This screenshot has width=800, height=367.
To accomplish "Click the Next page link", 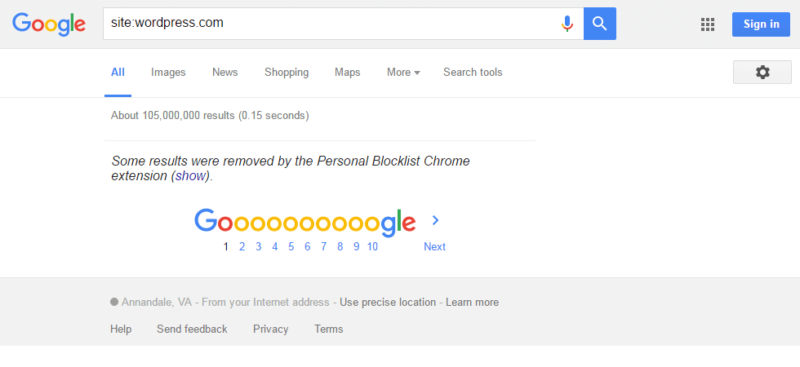I will (434, 247).
